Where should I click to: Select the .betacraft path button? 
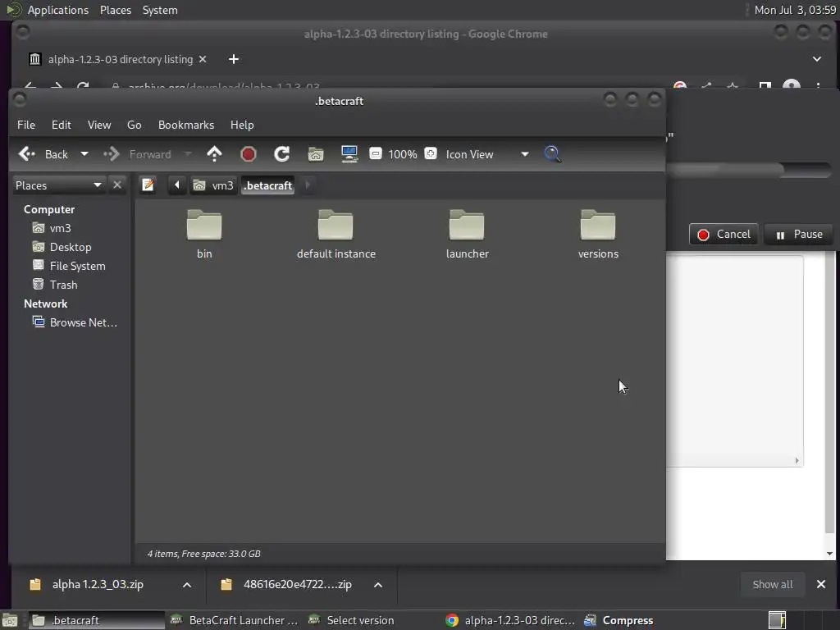click(x=268, y=185)
